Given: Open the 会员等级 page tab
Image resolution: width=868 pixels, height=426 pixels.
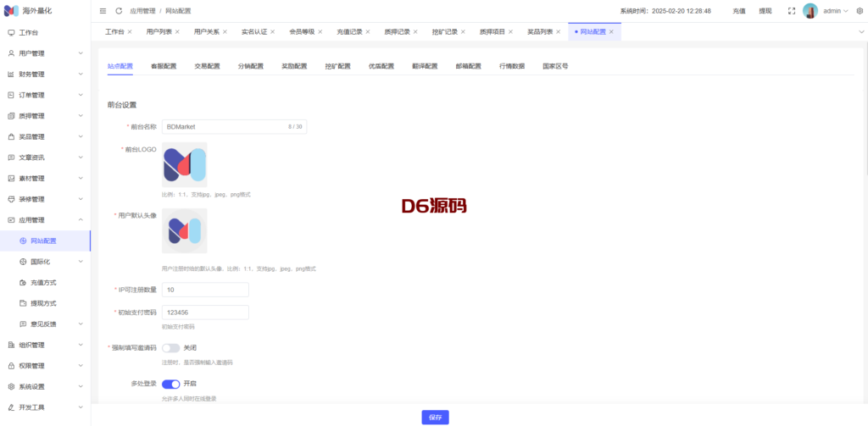Looking at the screenshot, I should (x=302, y=32).
